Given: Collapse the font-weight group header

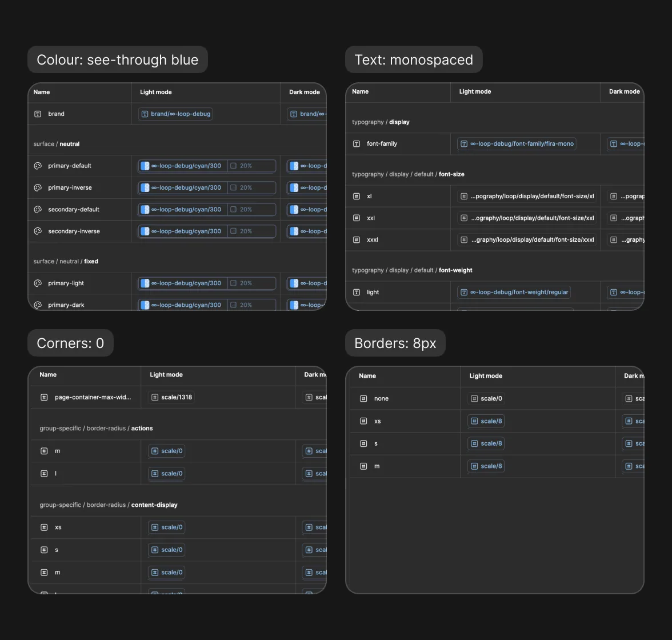Looking at the screenshot, I should (412, 270).
